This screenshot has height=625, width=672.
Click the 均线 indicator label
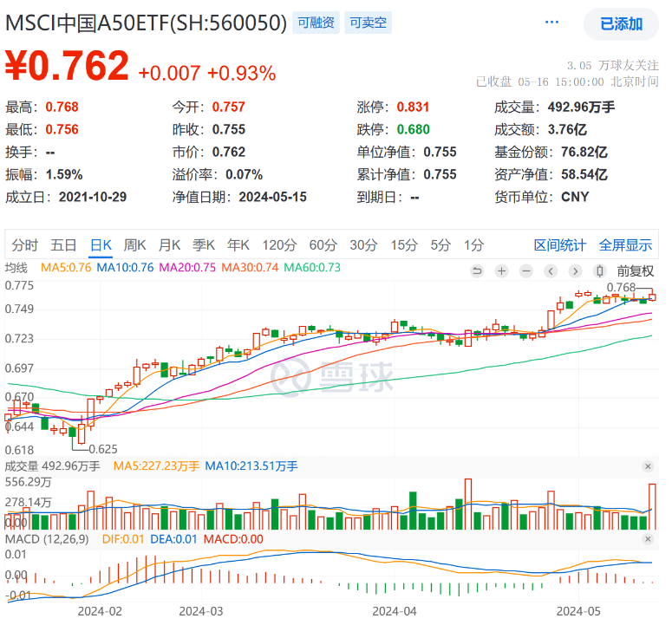(x=16, y=268)
